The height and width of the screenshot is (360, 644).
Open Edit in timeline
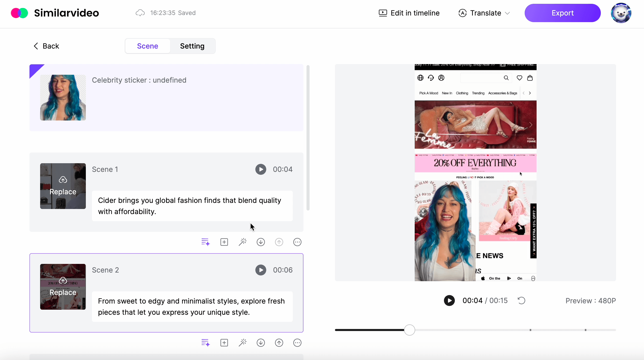[409, 13]
